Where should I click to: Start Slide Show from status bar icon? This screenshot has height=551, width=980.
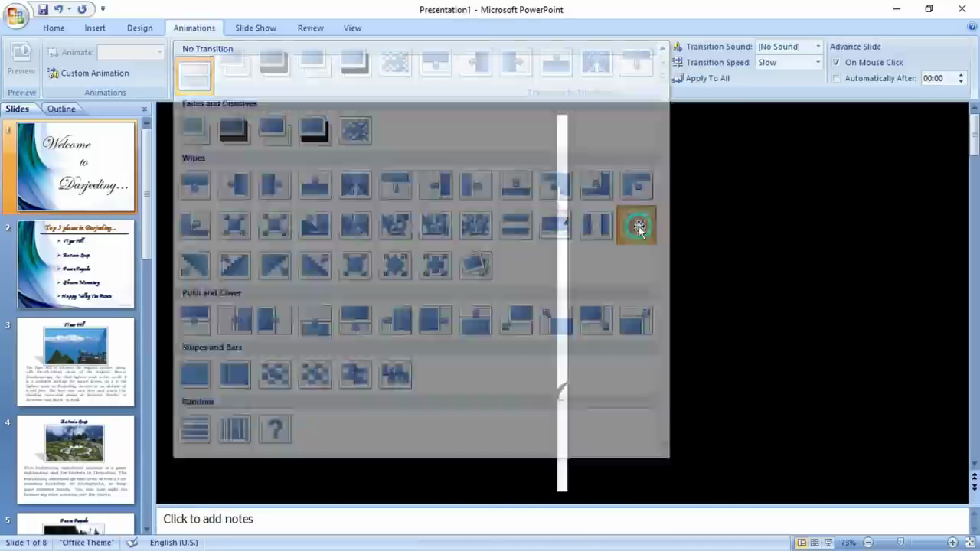[x=828, y=543]
